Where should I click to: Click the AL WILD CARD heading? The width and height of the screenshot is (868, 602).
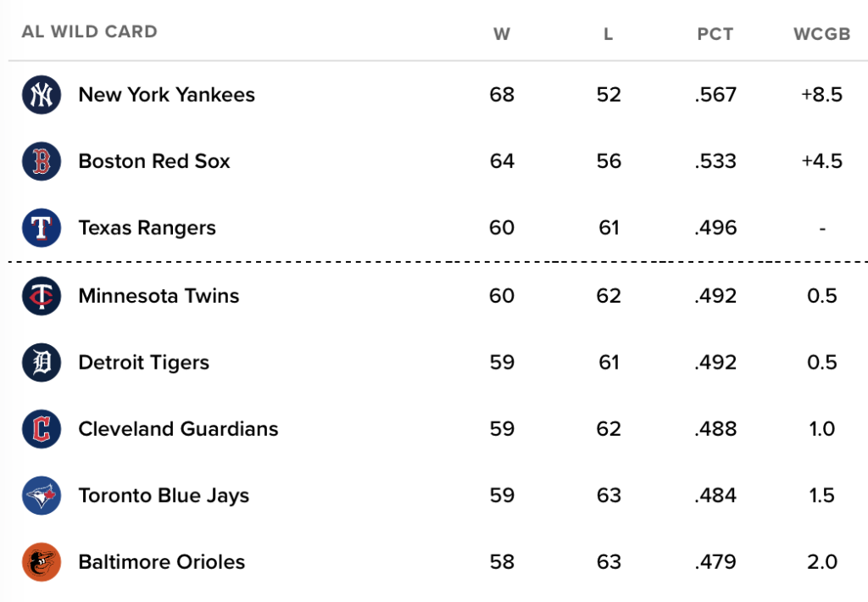pyautogui.click(x=90, y=31)
